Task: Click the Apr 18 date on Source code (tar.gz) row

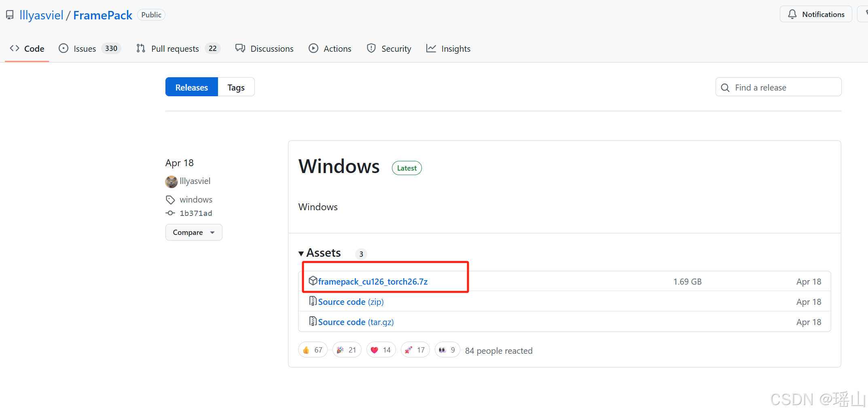Action: pyautogui.click(x=809, y=322)
